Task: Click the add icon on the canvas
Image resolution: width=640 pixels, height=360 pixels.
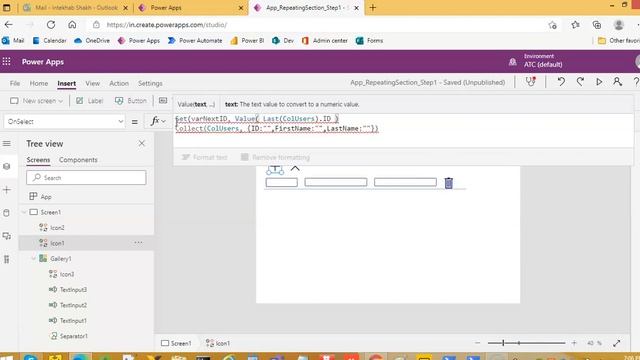Action: point(275,169)
